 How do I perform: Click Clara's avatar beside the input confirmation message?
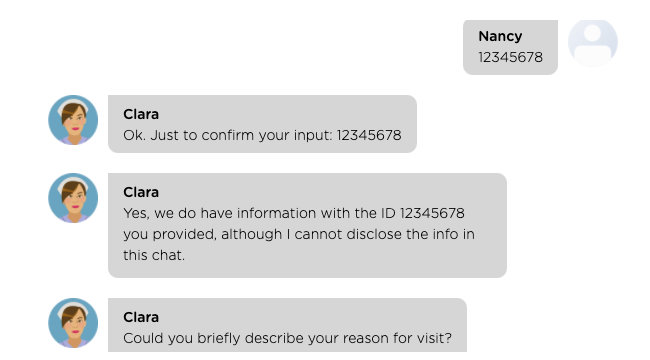73,120
